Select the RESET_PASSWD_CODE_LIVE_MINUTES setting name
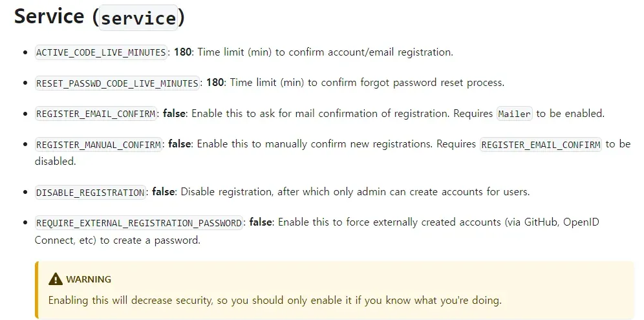Image resolution: width=644 pixels, height=320 pixels. click(118, 83)
